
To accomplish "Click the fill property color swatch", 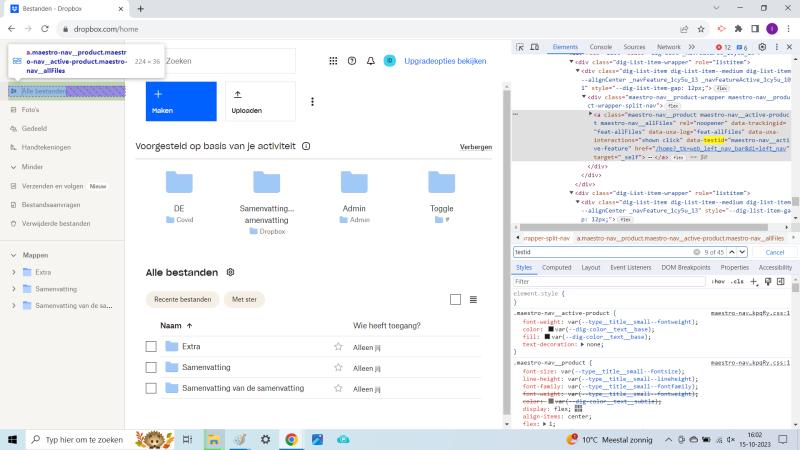I will click(547, 337).
